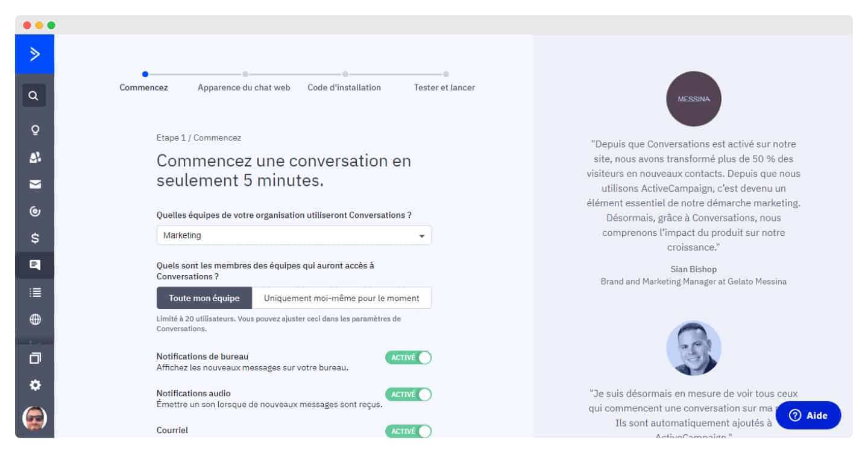This screenshot has height=453, width=868.
Task: Open the search icon in sidebar
Action: 34,95
